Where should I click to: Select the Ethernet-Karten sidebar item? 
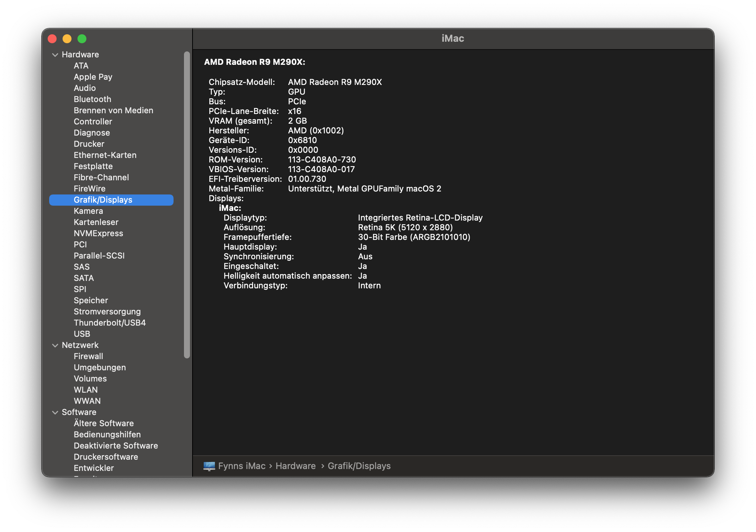[x=105, y=155]
